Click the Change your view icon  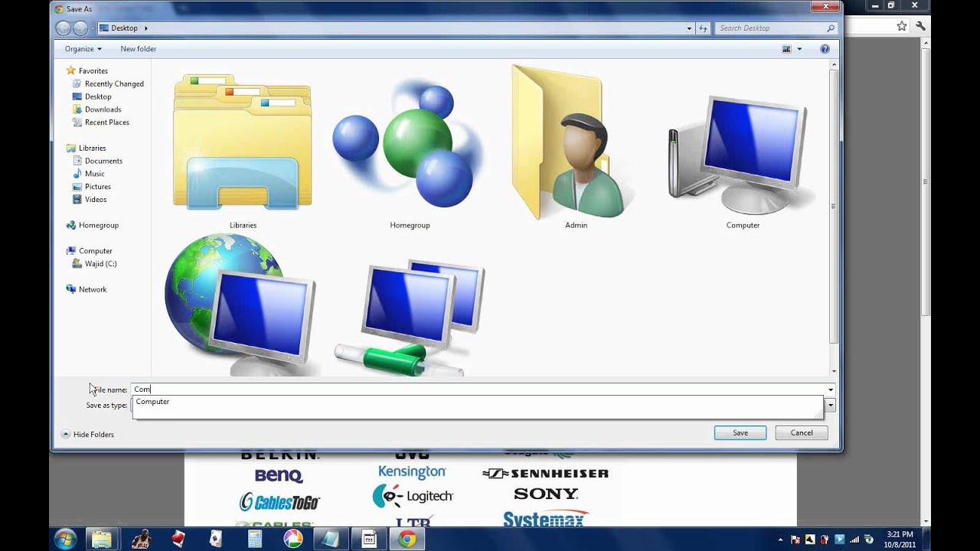(x=786, y=49)
